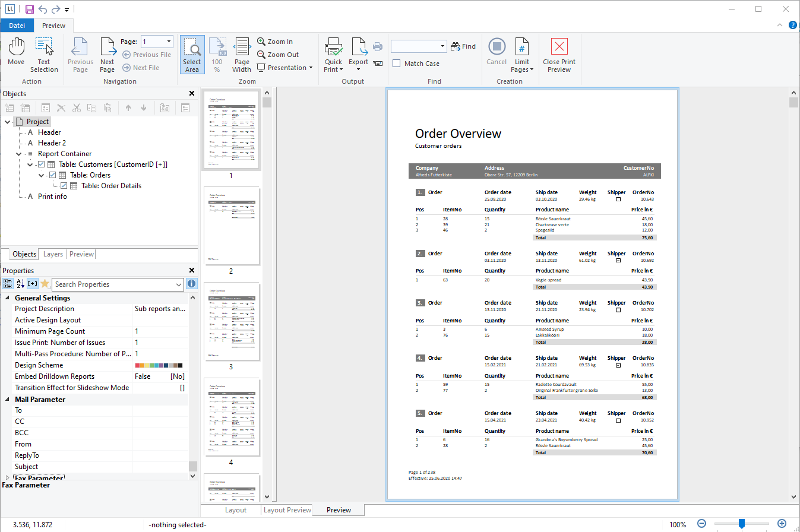Open help via the blue question mark
800x532 pixels.
pyautogui.click(x=793, y=25)
